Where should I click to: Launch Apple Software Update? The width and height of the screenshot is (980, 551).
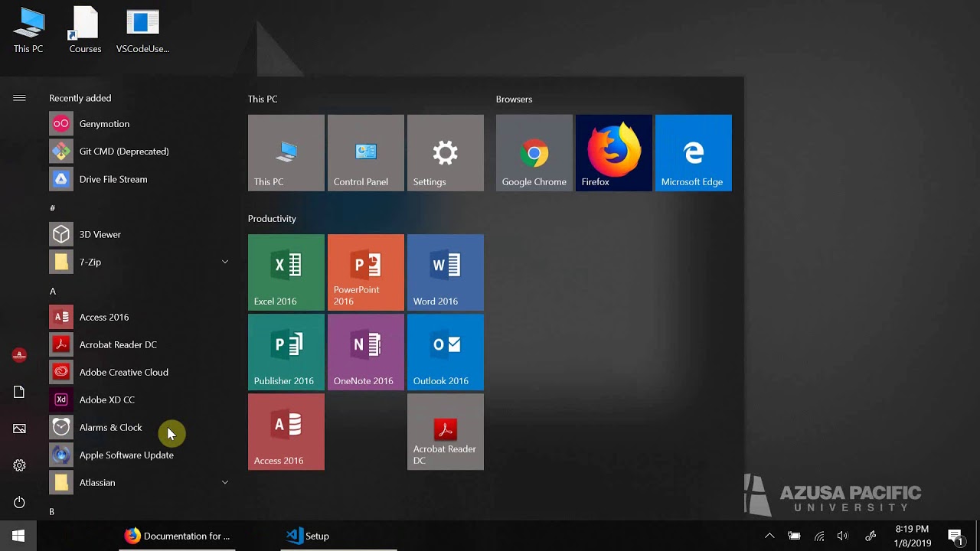pos(139,455)
